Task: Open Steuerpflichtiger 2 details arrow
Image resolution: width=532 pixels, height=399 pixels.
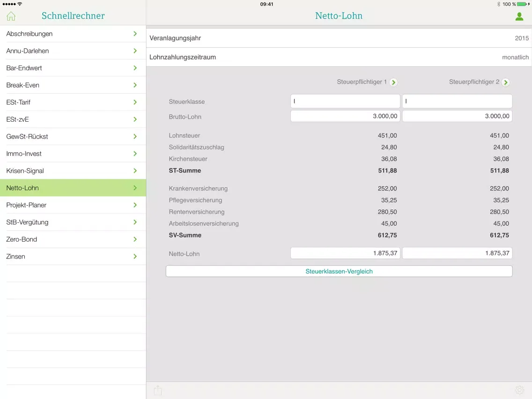Action: pyautogui.click(x=505, y=82)
